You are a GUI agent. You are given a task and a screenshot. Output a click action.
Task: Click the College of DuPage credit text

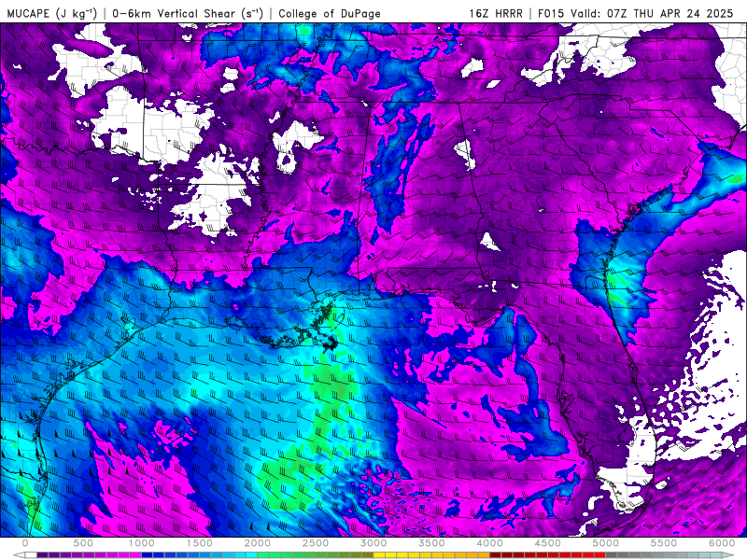(x=330, y=14)
